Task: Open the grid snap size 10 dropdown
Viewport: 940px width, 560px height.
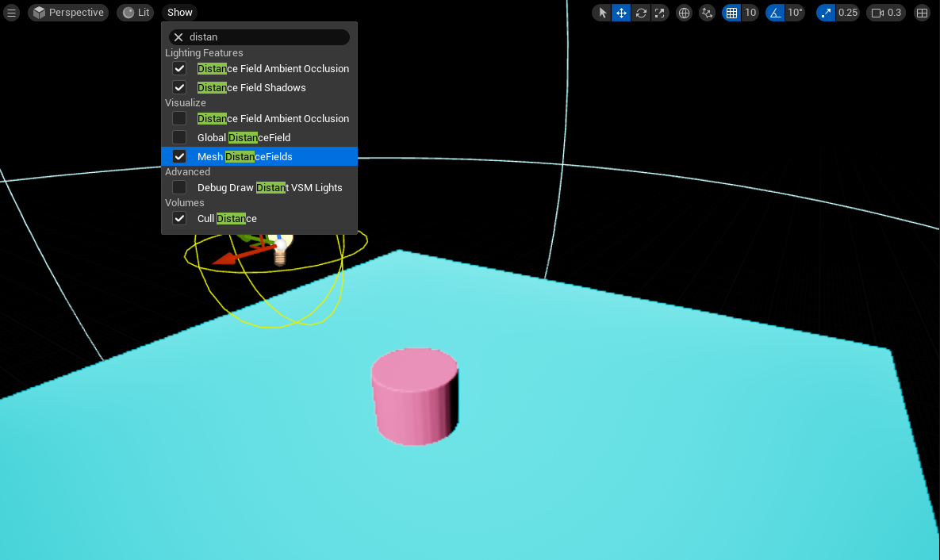Action: coord(750,13)
